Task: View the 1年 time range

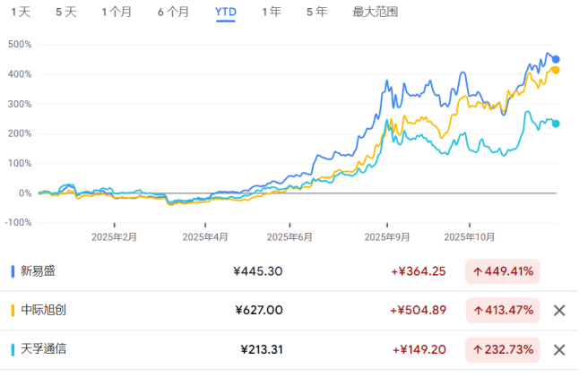Action: click(x=271, y=13)
